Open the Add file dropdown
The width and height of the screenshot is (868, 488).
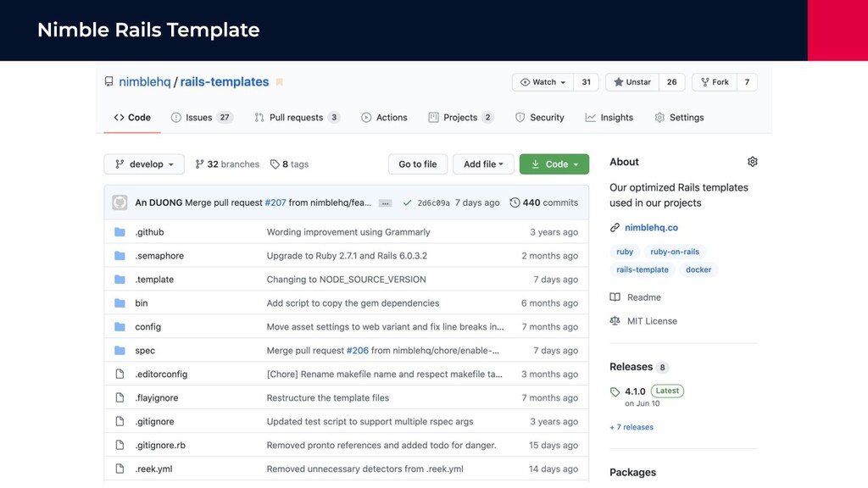coord(483,164)
